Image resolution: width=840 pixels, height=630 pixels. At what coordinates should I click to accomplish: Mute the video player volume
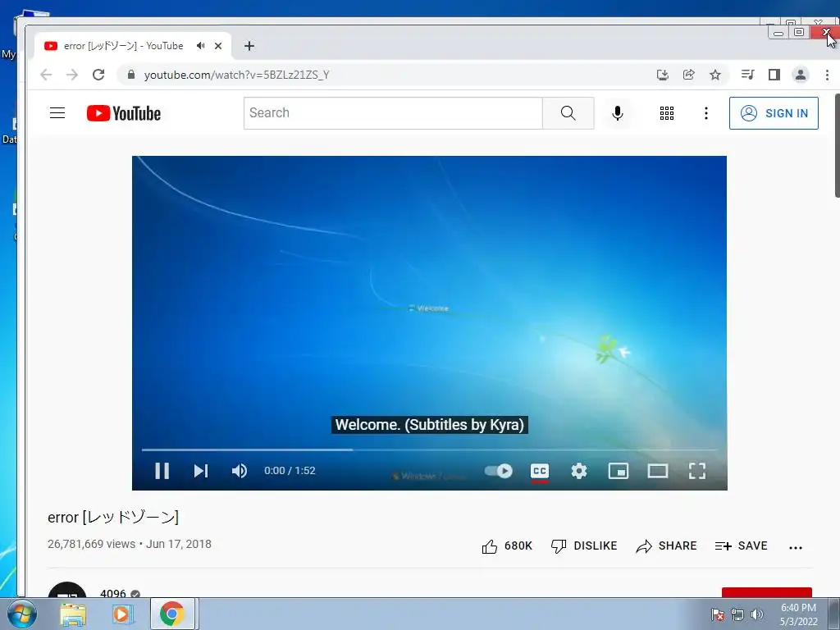239,470
